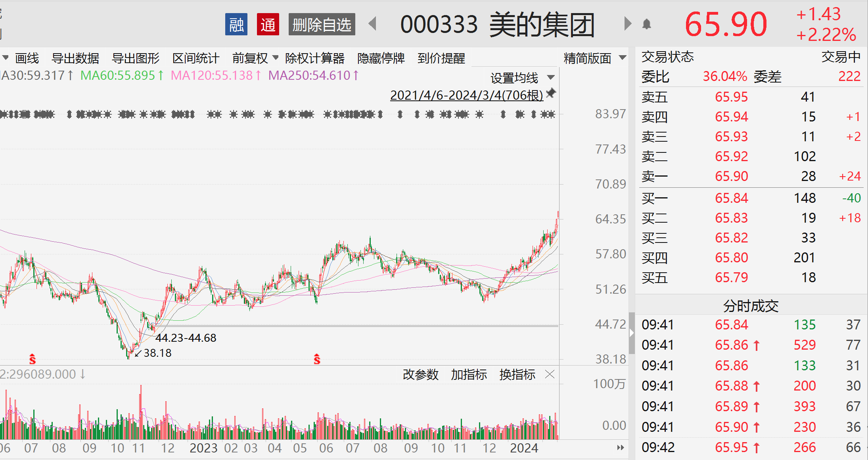Click double-arrow at chart timeline end
The height and width of the screenshot is (460, 868).
coord(621,448)
